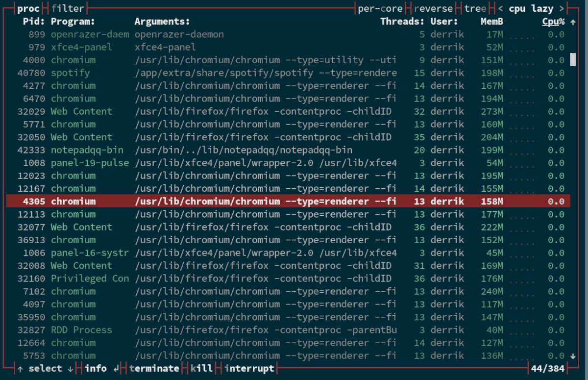
Task: Click select down arrow in footer
Action: (x=71, y=368)
